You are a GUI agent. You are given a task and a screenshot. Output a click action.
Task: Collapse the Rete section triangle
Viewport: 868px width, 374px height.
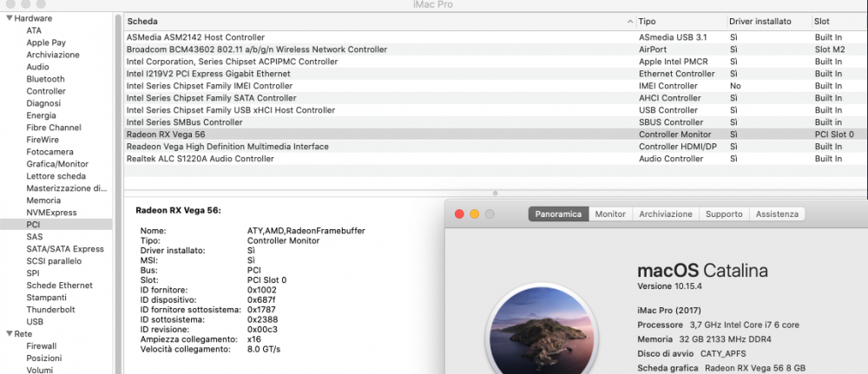pos(9,333)
